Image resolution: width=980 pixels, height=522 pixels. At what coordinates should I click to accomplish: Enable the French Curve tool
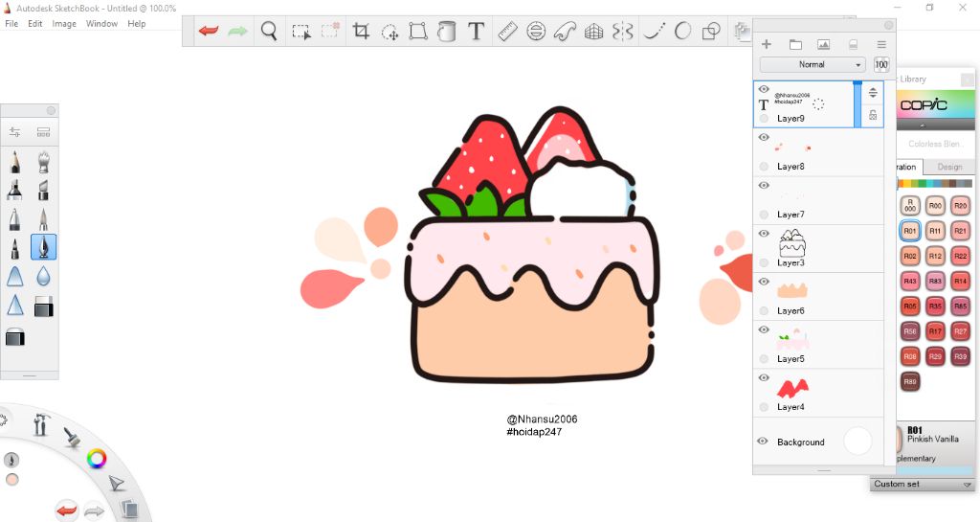click(x=565, y=31)
